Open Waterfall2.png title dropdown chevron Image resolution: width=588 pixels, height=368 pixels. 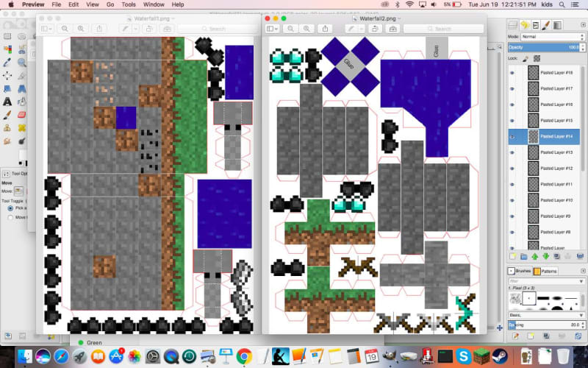(x=399, y=18)
